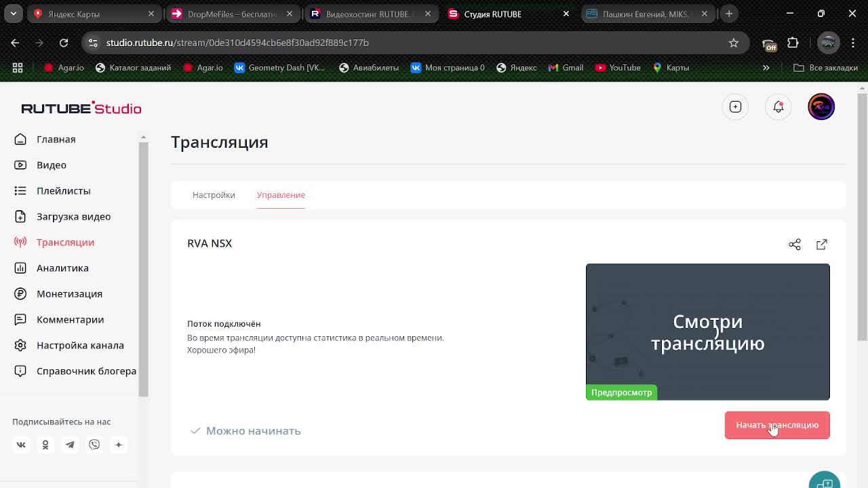Open Монетизация in the sidebar
Viewport: 868px width, 488px height.
coord(58,293)
